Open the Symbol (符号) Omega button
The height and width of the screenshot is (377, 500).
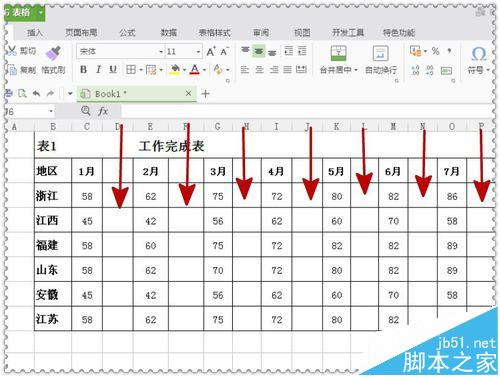479,60
